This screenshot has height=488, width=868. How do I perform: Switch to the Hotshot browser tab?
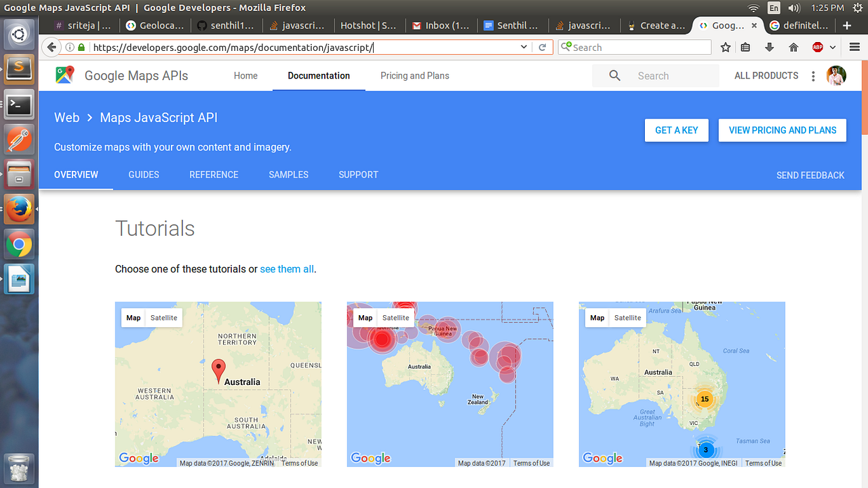click(370, 26)
